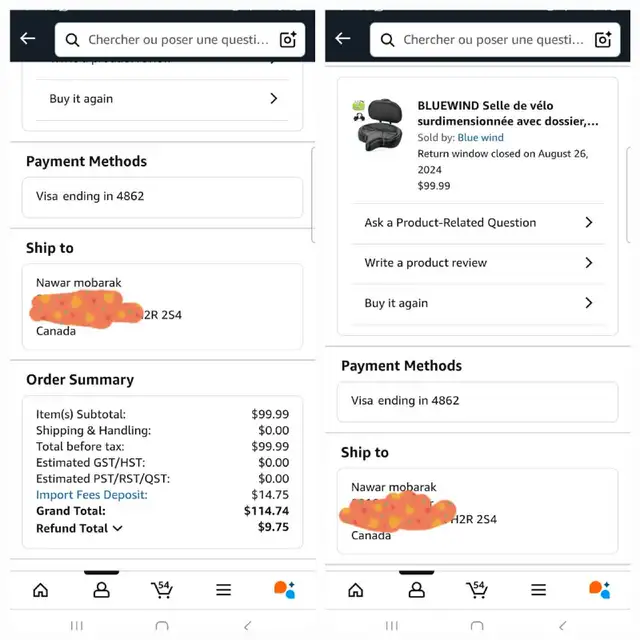Tap the back arrow in right screenshot

point(343,39)
